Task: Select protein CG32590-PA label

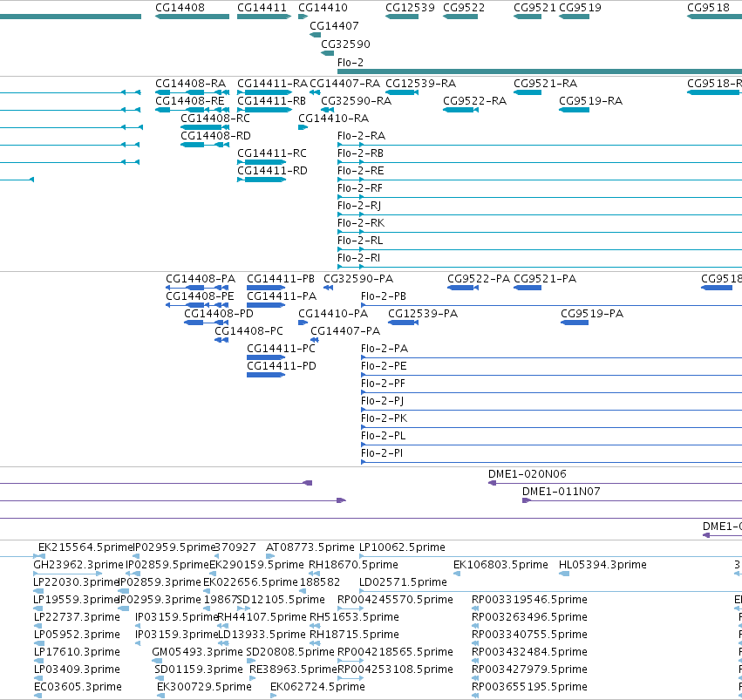Action: (x=358, y=279)
